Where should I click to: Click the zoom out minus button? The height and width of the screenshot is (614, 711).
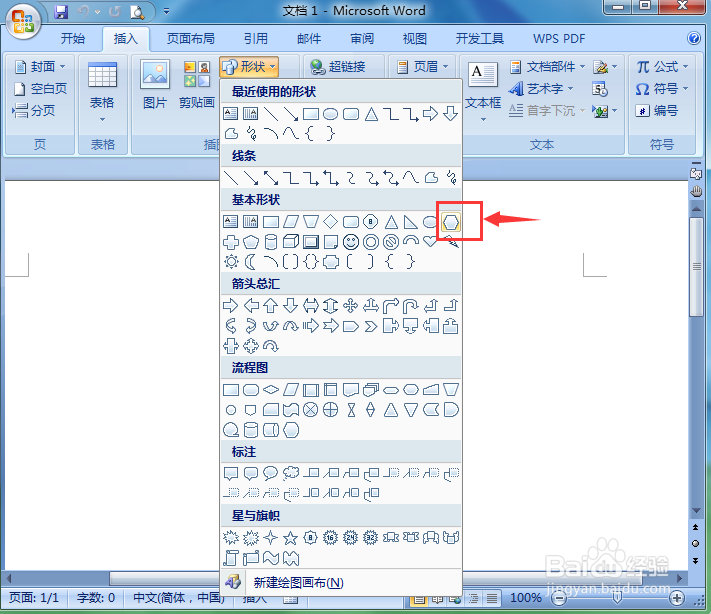coord(559,598)
